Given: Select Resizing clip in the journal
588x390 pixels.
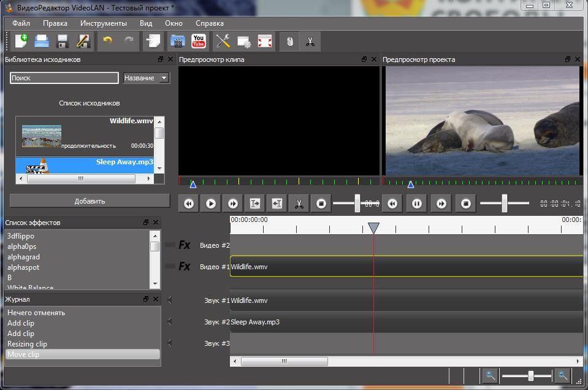Looking at the screenshot, I should pyautogui.click(x=27, y=344).
